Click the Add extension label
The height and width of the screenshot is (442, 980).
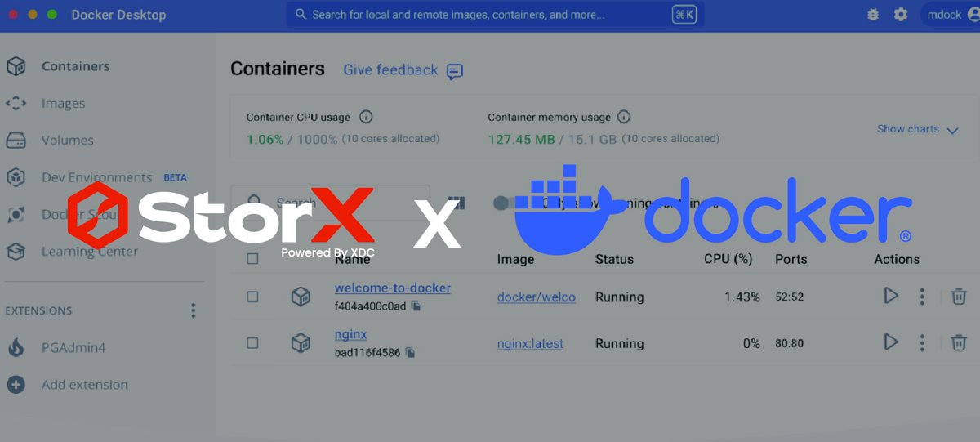(x=85, y=385)
